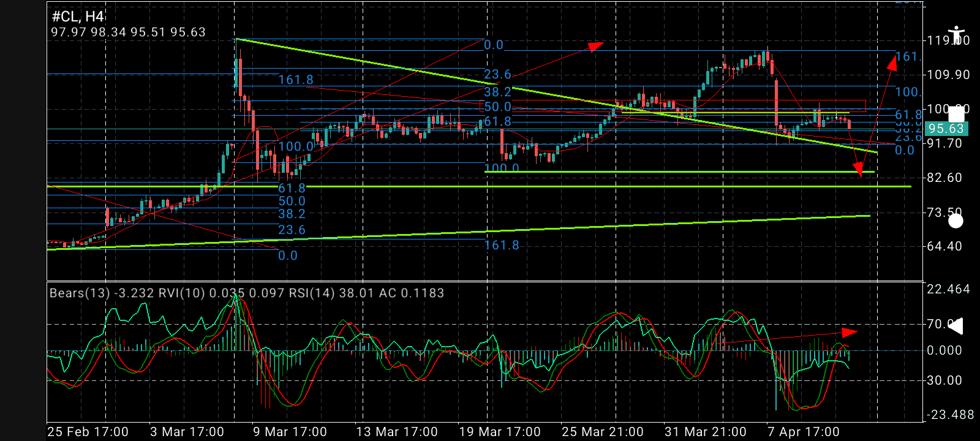Image resolution: width=980 pixels, height=441 pixels.
Task: Tap the 19 Mar 17:00 time label
Action: click(x=500, y=432)
